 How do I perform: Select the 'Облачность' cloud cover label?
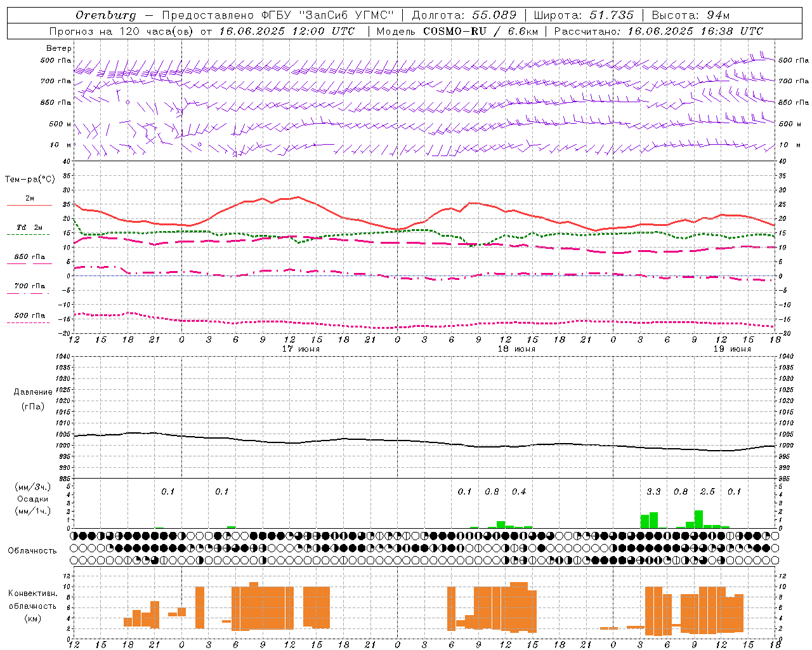32,551
